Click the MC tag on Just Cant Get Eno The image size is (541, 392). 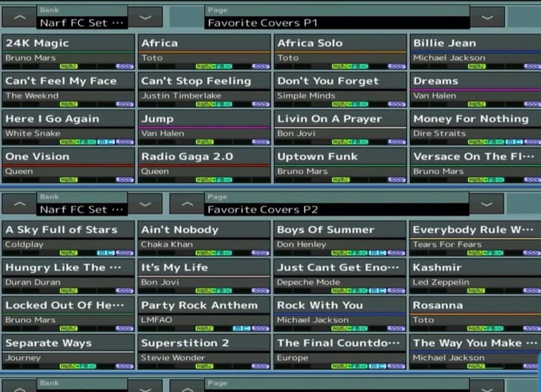378,291
